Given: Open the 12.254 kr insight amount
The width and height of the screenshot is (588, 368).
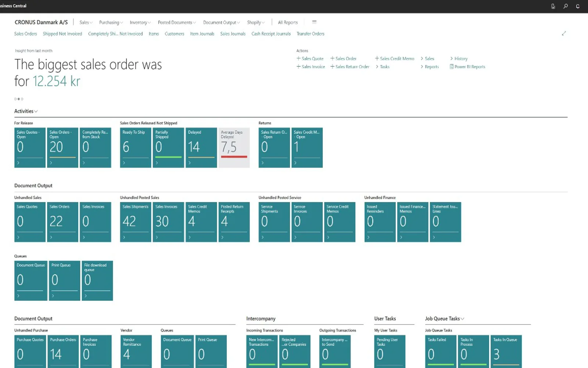Looking at the screenshot, I should pyautogui.click(x=57, y=81).
